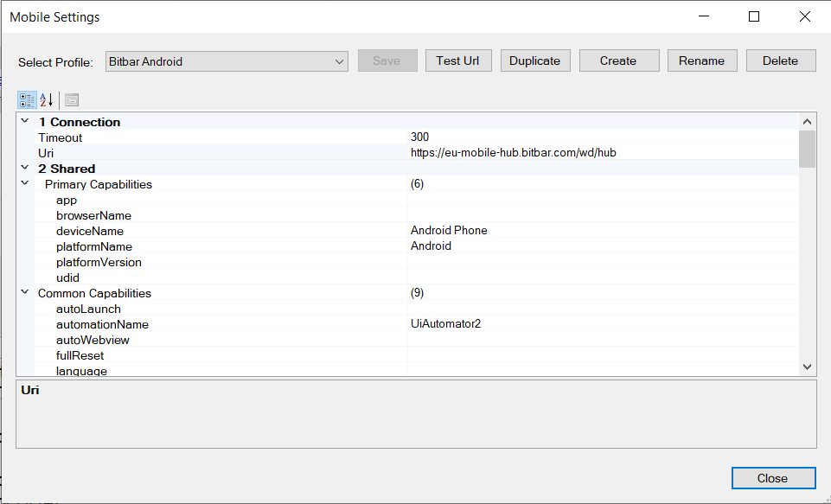The width and height of the screenshot is (831, 504).
Task: Open Property Pages icon
Action: tap(72, 99)
